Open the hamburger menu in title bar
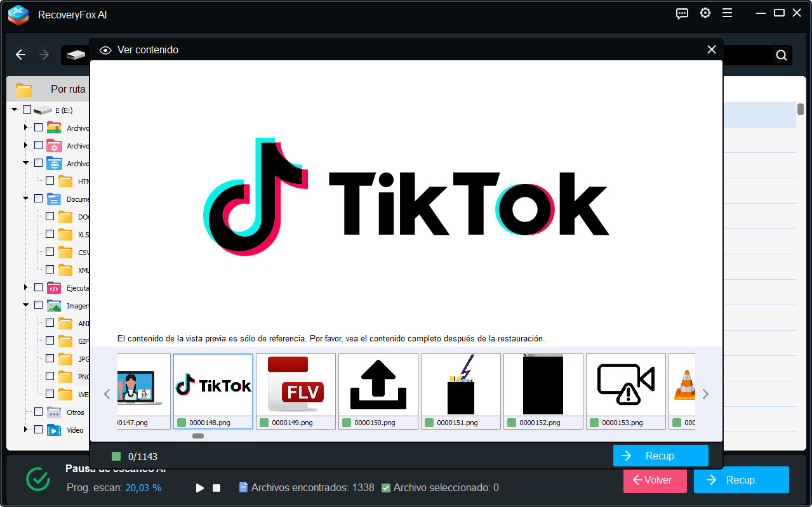This screenshot has height=507, width=812. 727,13
